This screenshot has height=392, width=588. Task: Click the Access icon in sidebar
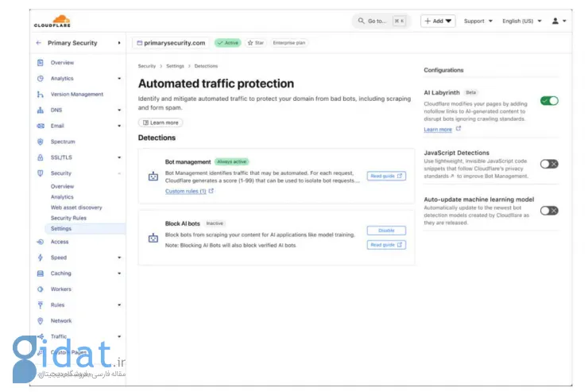40,242
